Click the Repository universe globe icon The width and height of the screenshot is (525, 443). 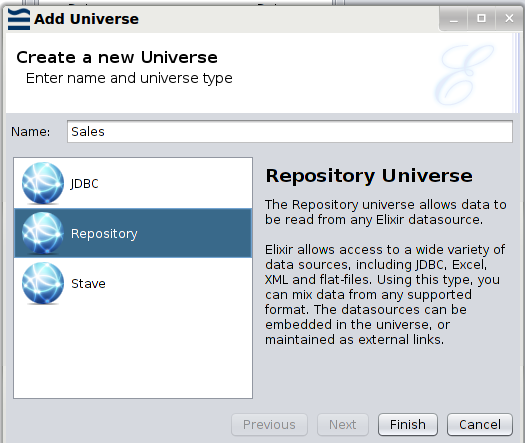coord(43,233)
